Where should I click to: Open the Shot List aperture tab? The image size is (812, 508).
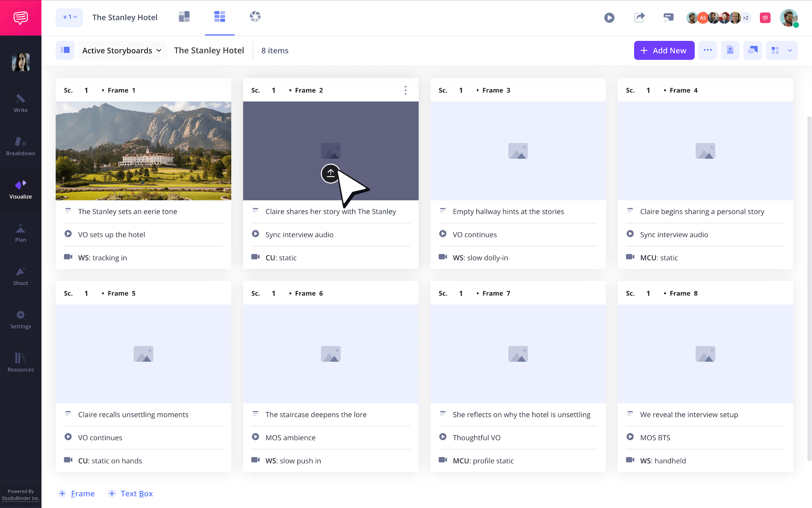[255, 17]
